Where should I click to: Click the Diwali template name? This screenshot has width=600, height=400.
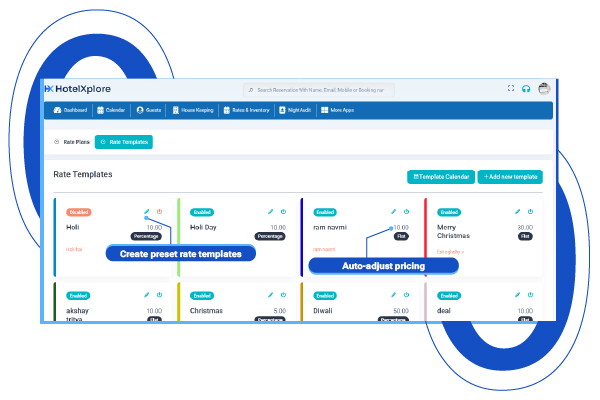323,311
